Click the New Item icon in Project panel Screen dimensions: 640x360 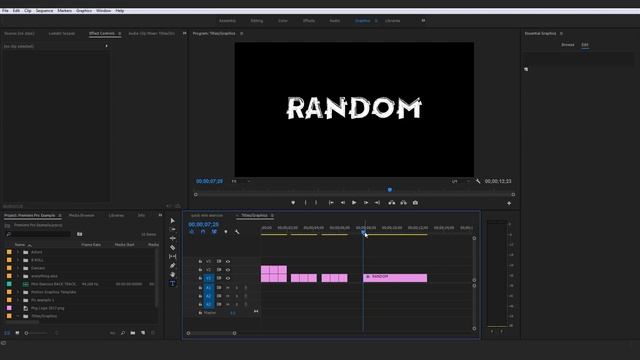coord(143,333)
